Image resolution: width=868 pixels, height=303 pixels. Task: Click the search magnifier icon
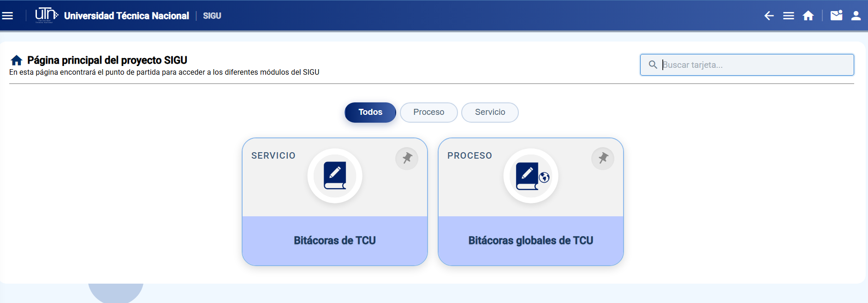(653, 65)
